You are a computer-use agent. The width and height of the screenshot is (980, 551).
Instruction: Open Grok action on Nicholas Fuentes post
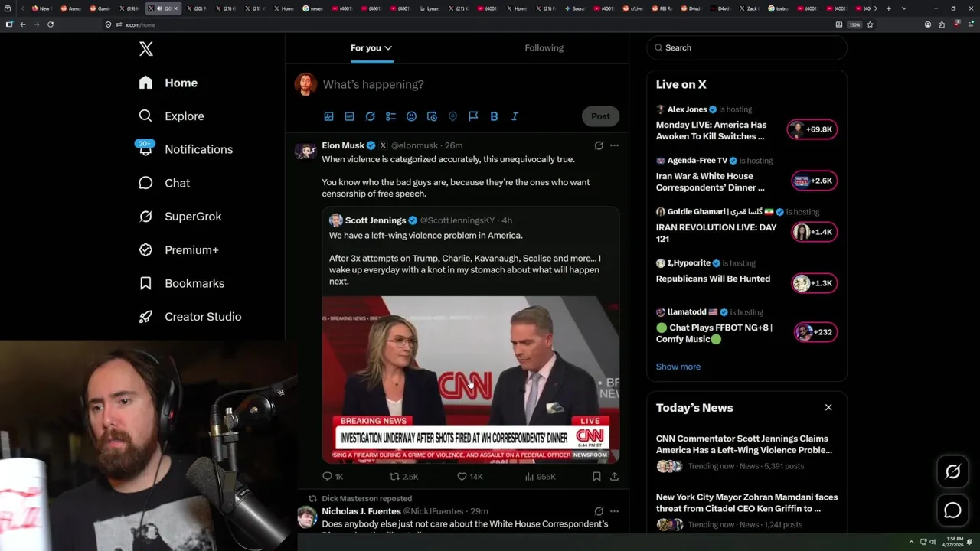pos(599,511)
